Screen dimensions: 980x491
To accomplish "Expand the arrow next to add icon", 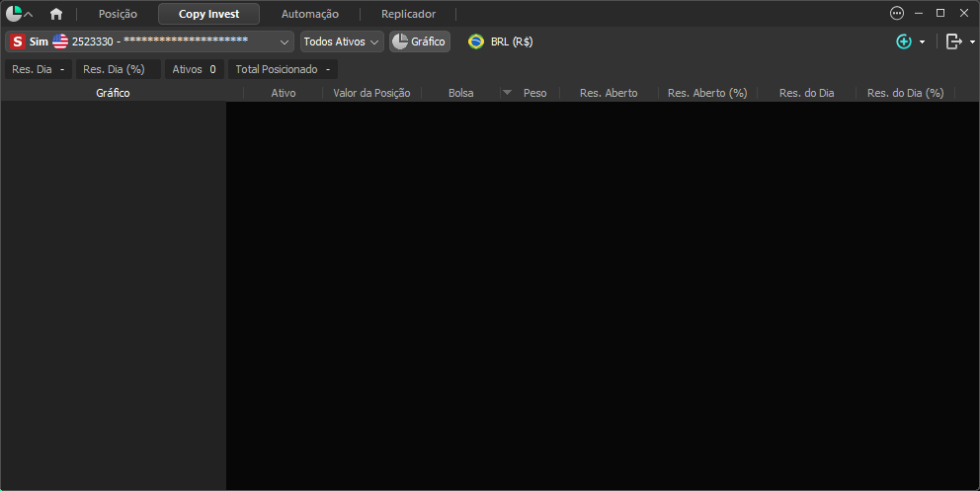I will pos(922,41).
